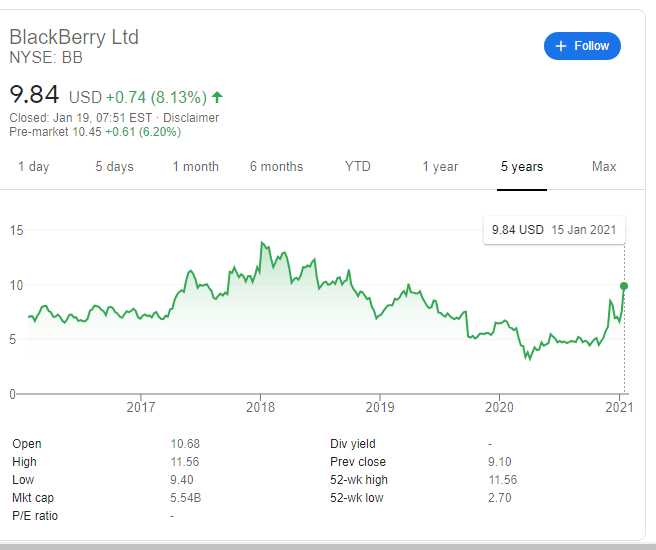Select the YTD tab

coord(357,167)
